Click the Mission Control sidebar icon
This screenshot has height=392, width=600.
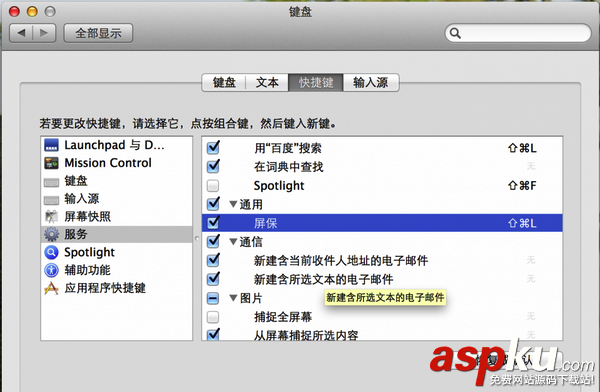pos(51,163)
